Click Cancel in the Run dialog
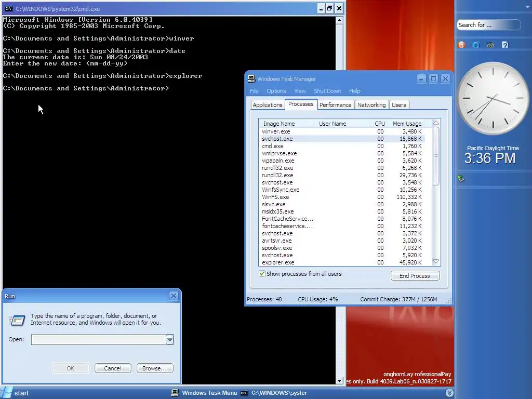Viewport: 532px width, 399px height. 113,368
